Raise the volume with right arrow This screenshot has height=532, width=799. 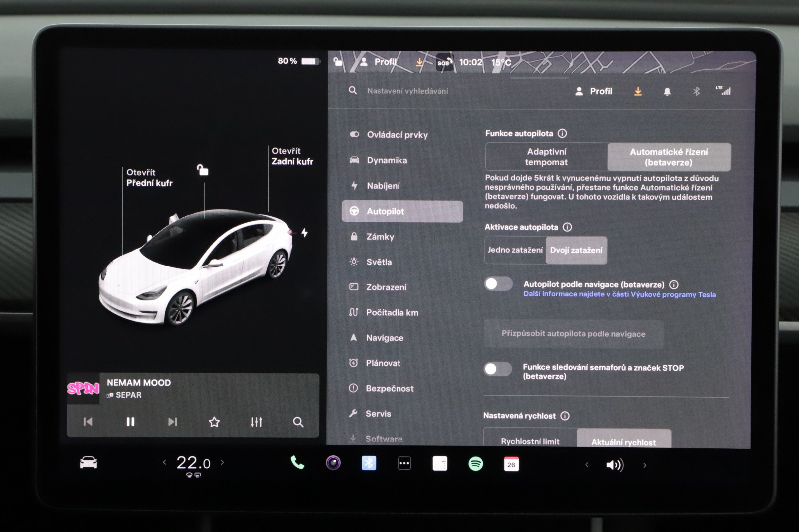coord(645,465)
